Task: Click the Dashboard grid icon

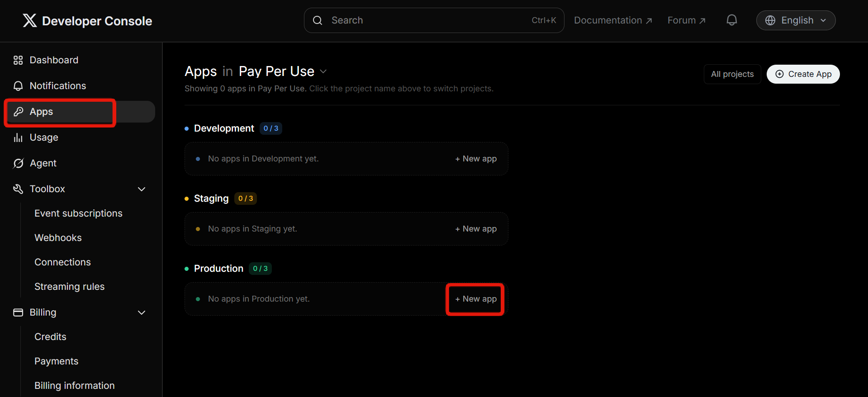Action: click(x=18, y=60)
